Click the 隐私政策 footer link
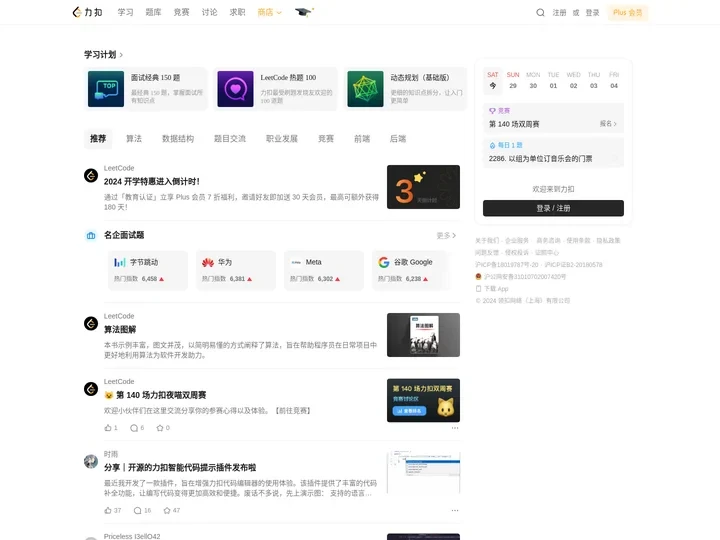Image resolution: width=720 pixels, height=540 pixels. click(608, 241)
